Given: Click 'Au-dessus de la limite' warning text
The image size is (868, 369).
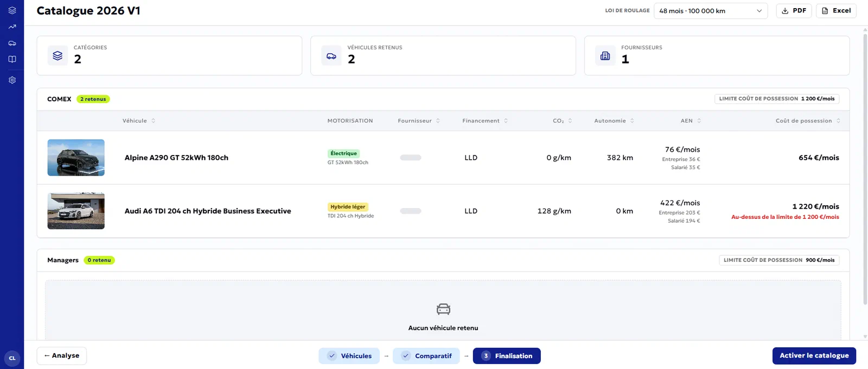Looking at the screenshot, I should (785, 217).
